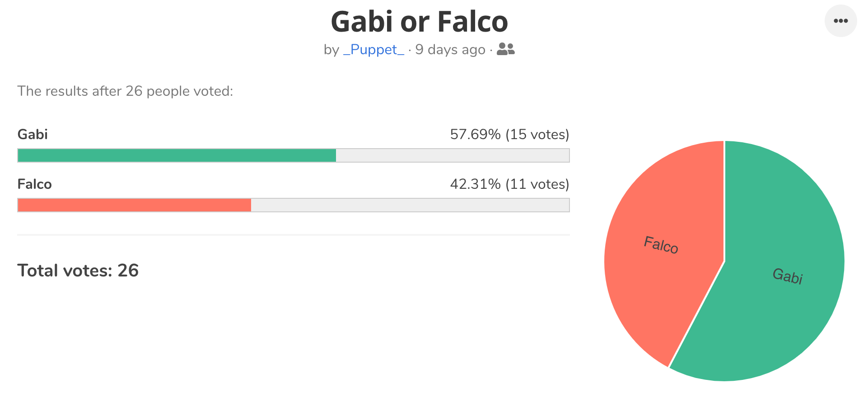Click the group people icon
Screen dimensions: 868x393
click(x=506, y=49)
